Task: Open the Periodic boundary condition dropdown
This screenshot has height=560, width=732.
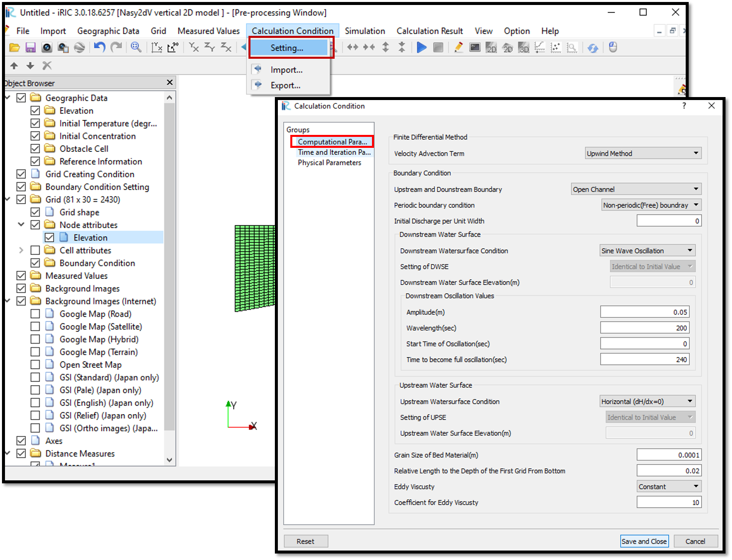Action: coord(651,205)
